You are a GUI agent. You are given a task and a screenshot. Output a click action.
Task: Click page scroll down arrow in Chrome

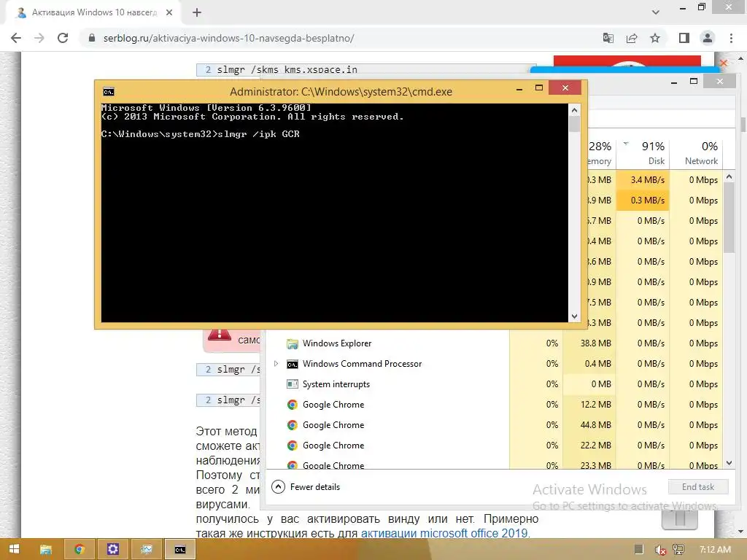740,532
